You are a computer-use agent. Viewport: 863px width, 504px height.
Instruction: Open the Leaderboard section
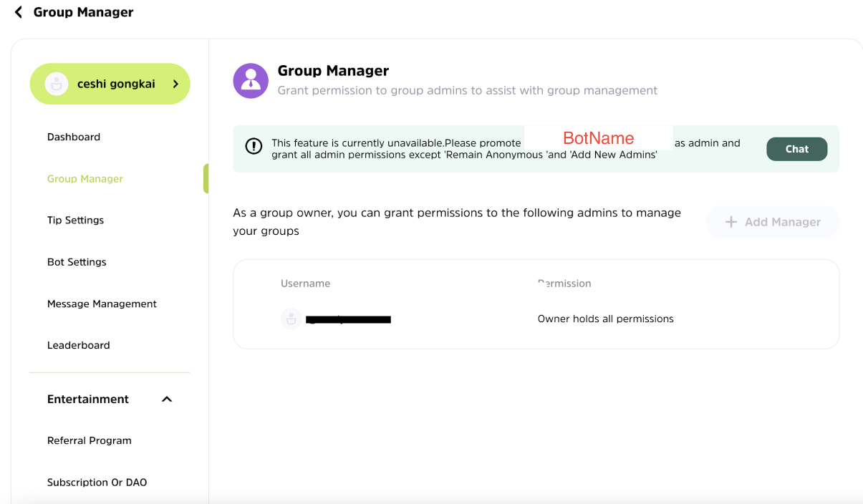click(79, 345)
